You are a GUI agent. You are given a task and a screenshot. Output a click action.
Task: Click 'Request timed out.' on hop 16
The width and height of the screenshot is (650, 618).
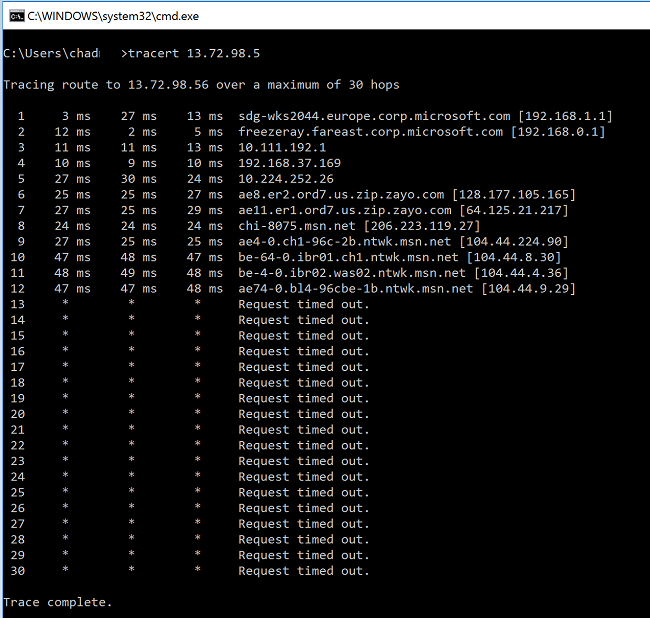(303, 351)
